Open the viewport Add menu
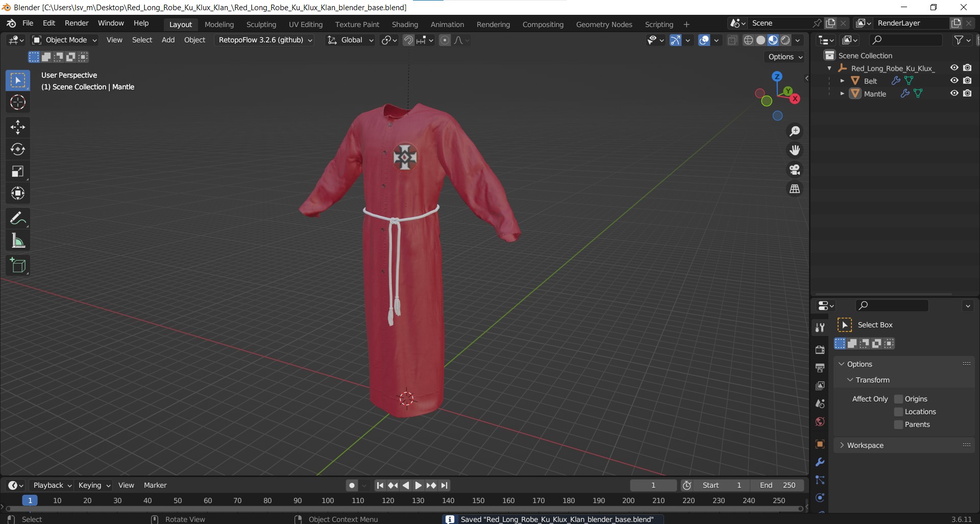 tap(168, 40)
